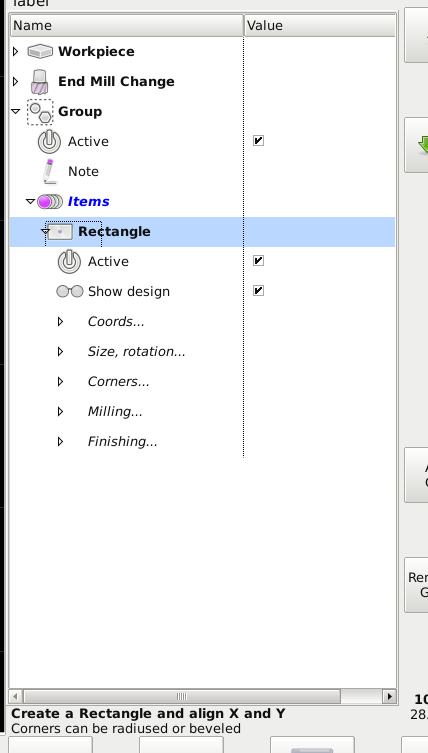Image resolution: width=428 pixels, height=753 pixels.
Task: Click the Value column header
Action: click(x=320, y=25)
